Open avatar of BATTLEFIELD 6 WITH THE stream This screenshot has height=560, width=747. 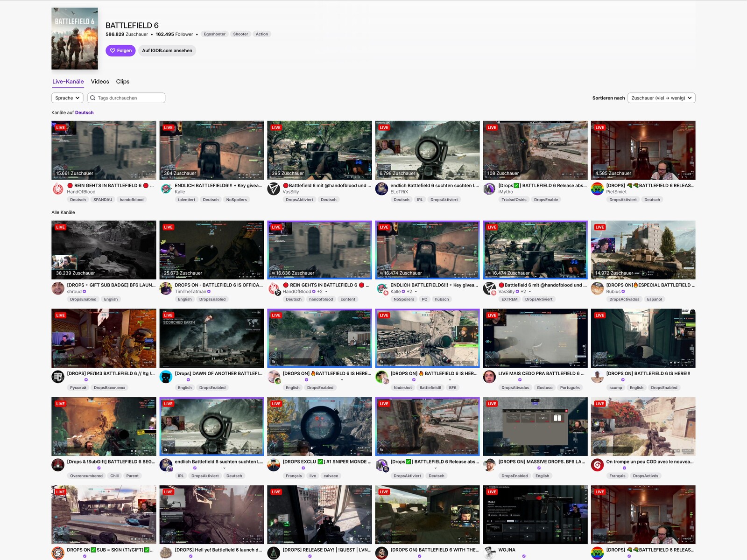(x=381, y=553)
